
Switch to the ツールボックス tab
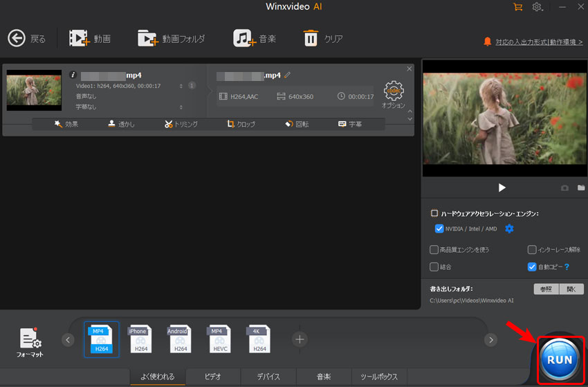point(378,377)
